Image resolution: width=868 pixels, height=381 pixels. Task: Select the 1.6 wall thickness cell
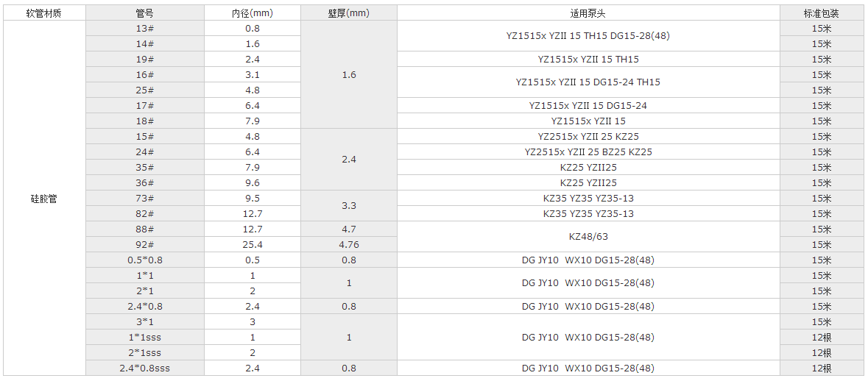(x=348, y=75)
